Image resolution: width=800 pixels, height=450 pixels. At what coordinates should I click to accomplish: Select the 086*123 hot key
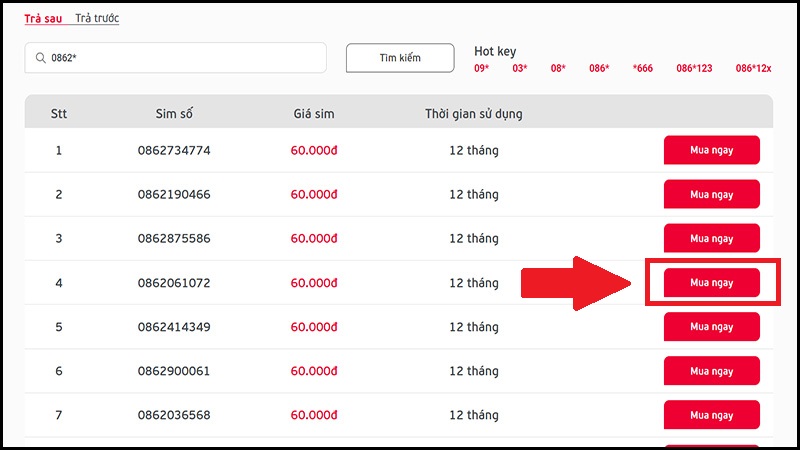[x=694, y=68]
